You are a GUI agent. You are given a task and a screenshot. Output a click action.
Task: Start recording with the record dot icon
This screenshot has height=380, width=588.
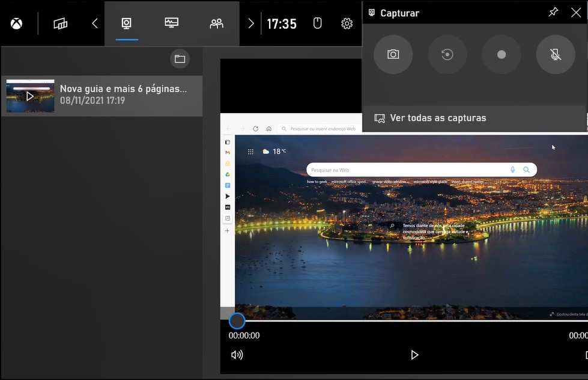click(501, 54)
